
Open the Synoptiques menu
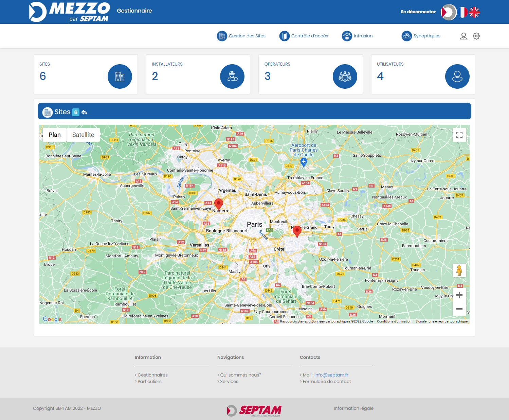coord(421,36)
